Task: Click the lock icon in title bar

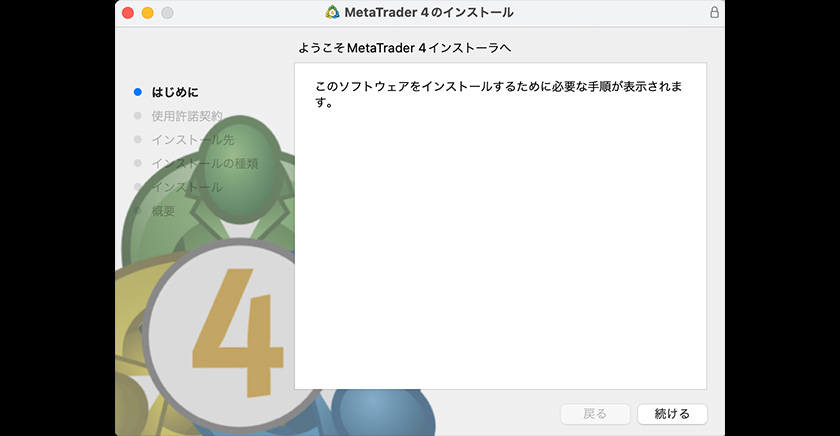Action: tap(713, 13)
